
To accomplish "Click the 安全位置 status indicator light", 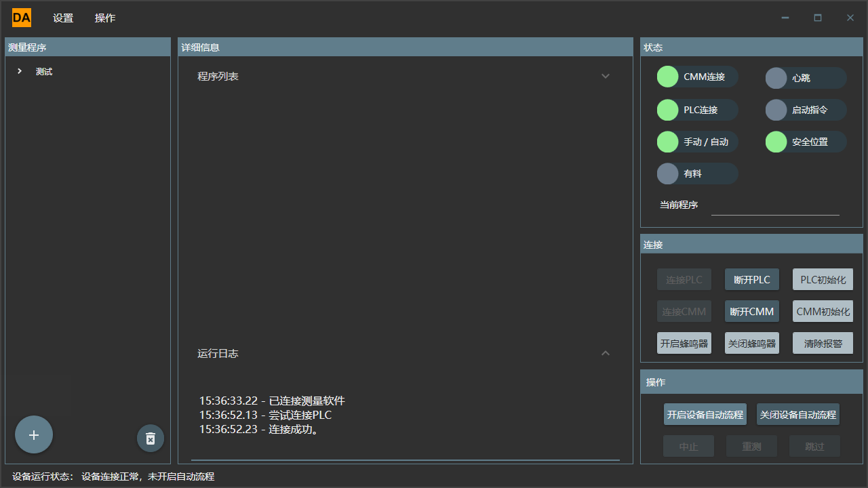I will point(776,142).
